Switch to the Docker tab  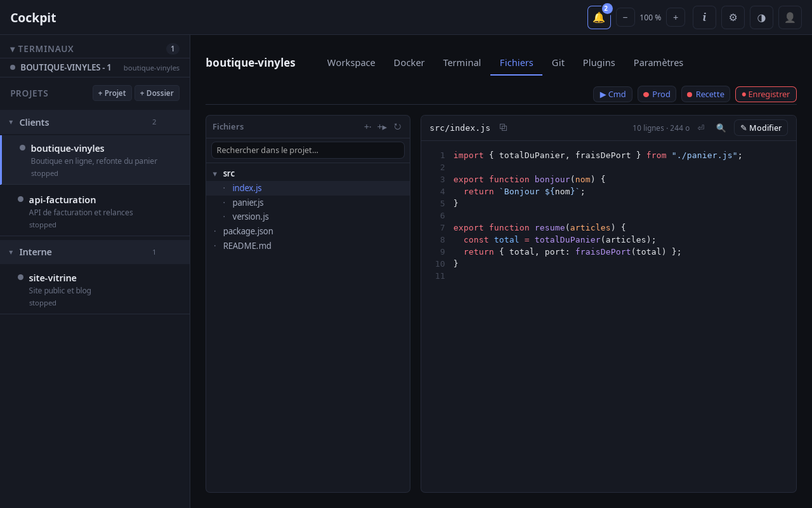(409, 63)
